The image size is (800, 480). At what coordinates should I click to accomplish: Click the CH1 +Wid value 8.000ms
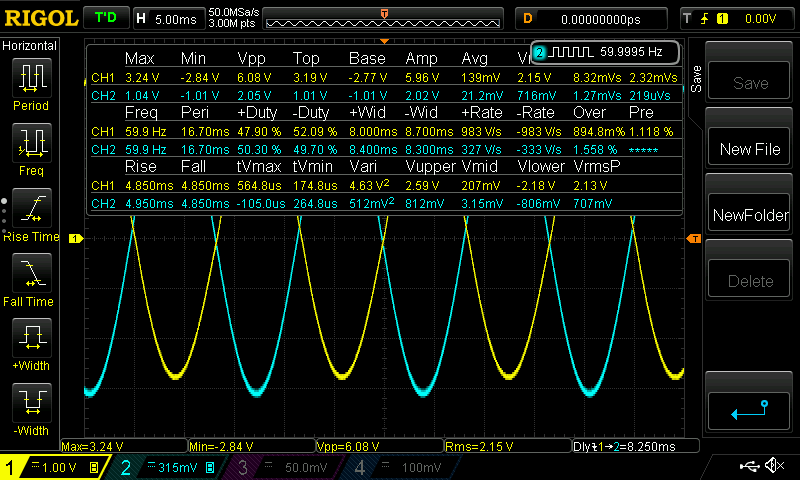(373, 132)
